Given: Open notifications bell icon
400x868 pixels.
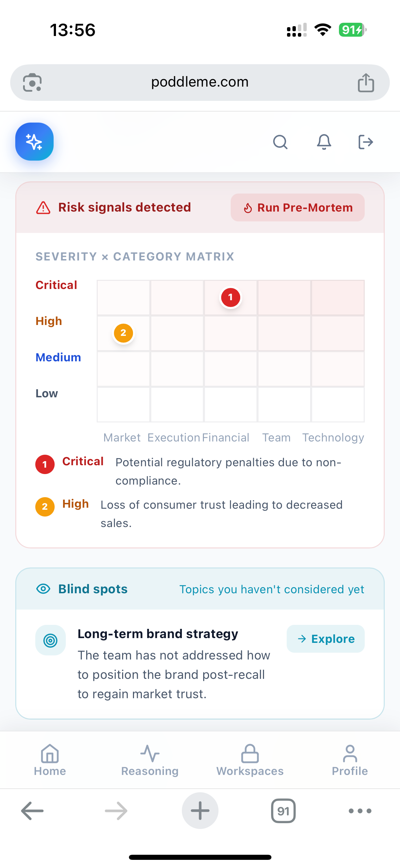Looking at the screenshot, I should tap(324, 142).
